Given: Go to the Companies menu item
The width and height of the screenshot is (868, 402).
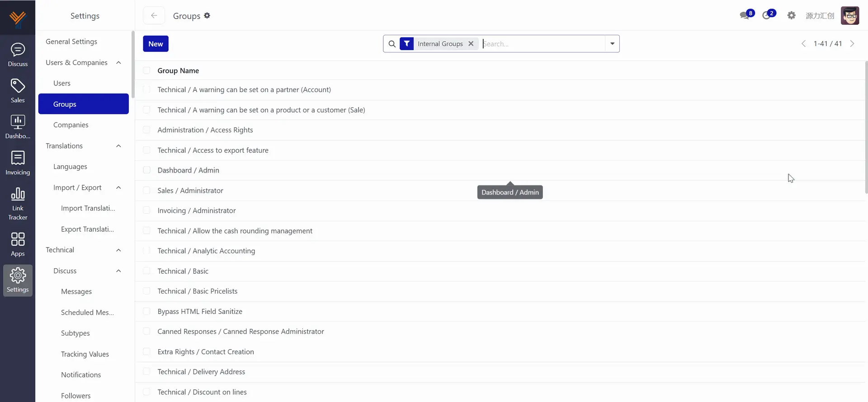Looking at the screenshot, I should pyautogui.click(x=71, y=125).
